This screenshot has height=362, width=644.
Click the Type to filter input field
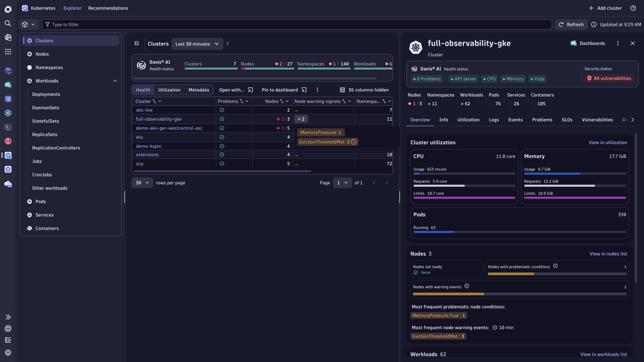[297, 25]
